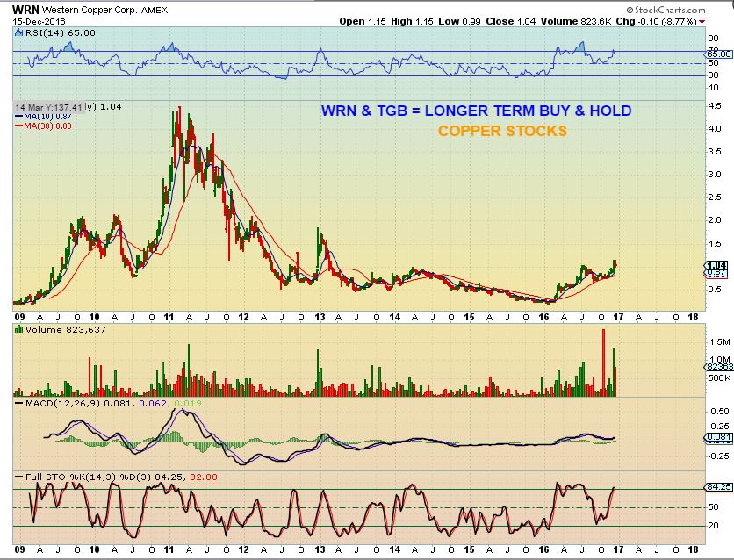Image resolution: width=734 pixels, height=560 pixels.
Task: Click the 2.0 price axis label
Action: (x=715, y=220)
